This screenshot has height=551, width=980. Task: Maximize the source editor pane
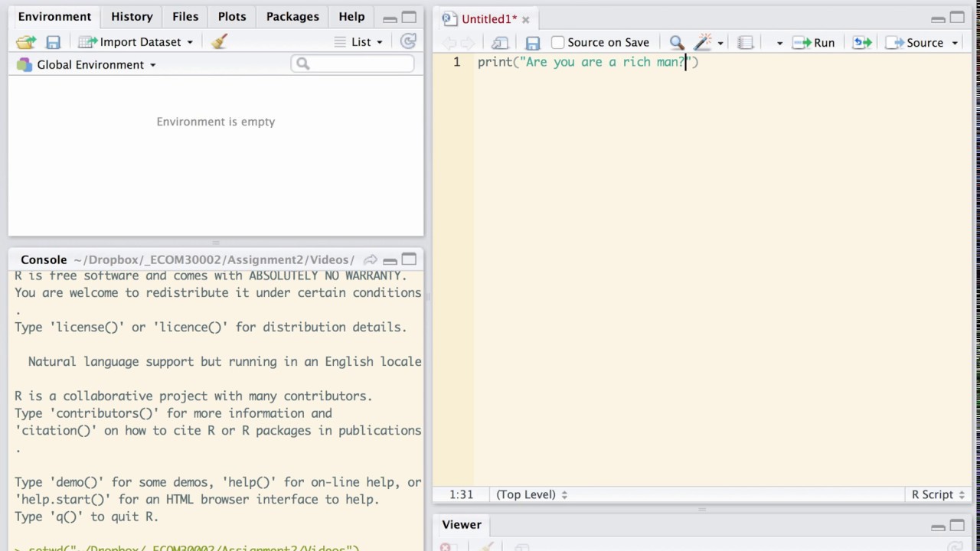coord(957,18)
